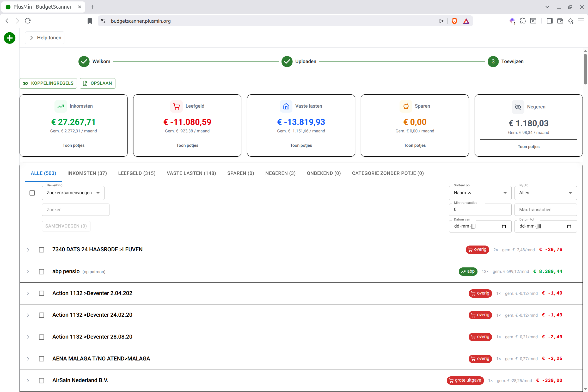Click the Inkomsten trend arrow icon
This screenshot has width=588, height=392.
tap(61, 106)
